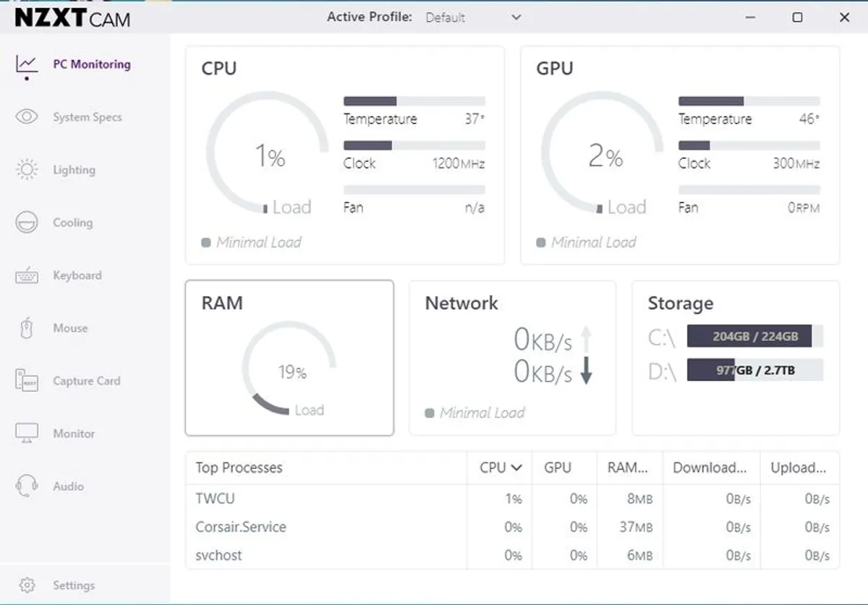Click the Lighting sun icon
Viewport: 868px width, 605px height.
click(x=27, y=170)
